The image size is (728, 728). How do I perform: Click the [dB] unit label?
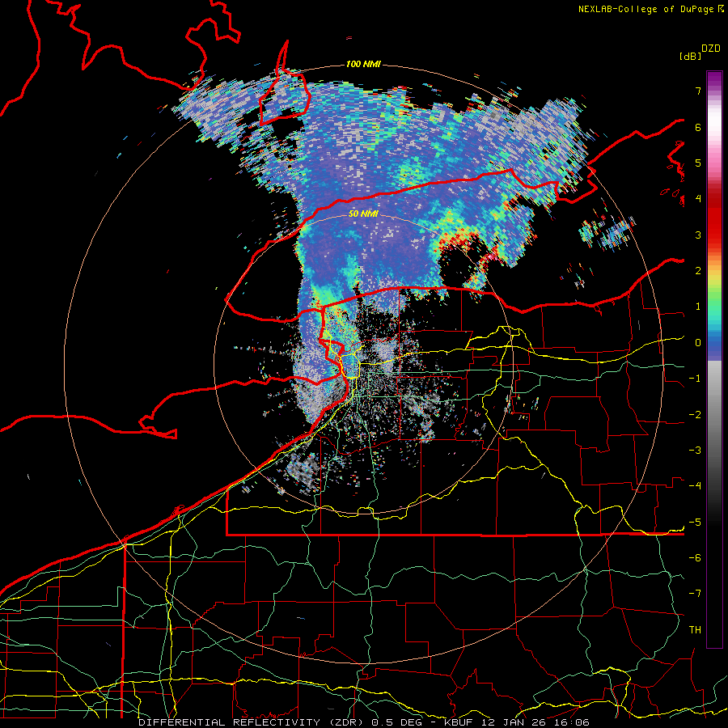coord(690,56)
